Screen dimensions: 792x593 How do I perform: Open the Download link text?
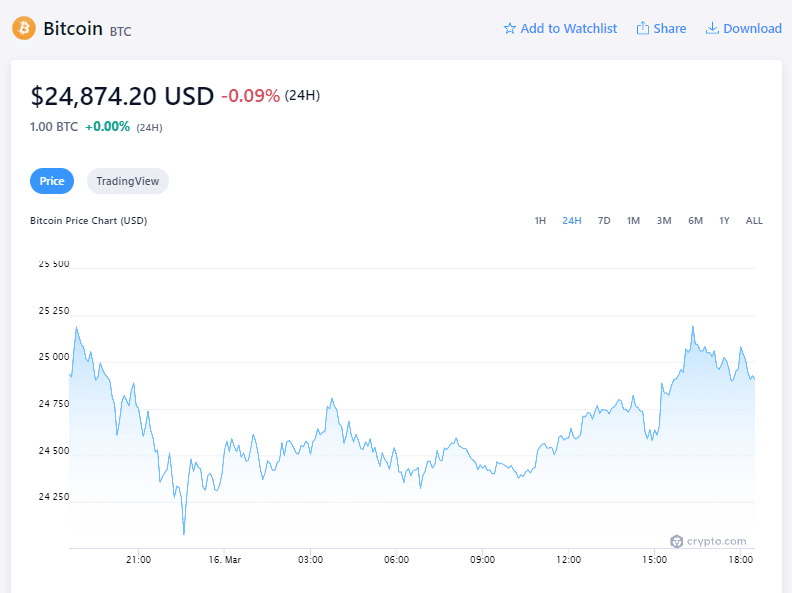(752, 28)
